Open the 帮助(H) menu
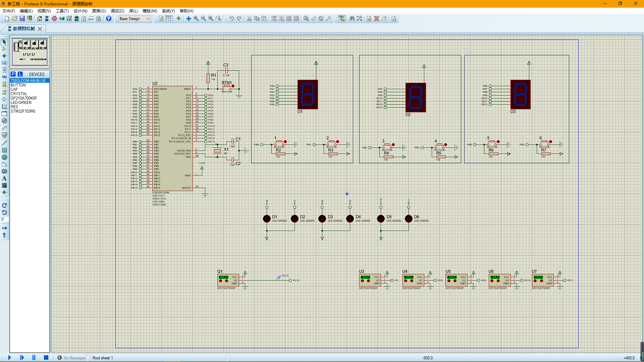Screen dimensions: 644x362 [x=186, y=11]
